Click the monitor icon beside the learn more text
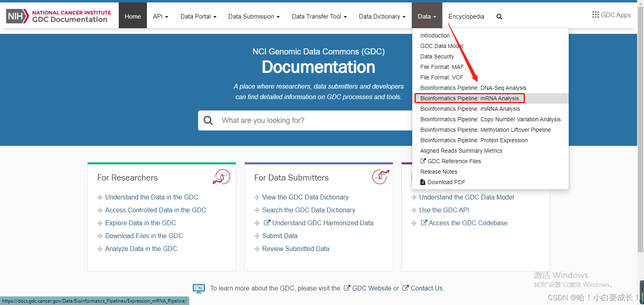 pos(199,288)
